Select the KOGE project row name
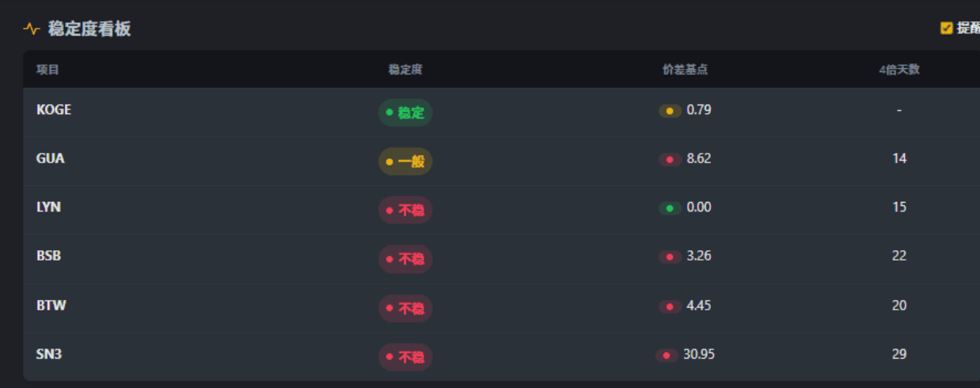The image size is (980, 388). point(54,110)
